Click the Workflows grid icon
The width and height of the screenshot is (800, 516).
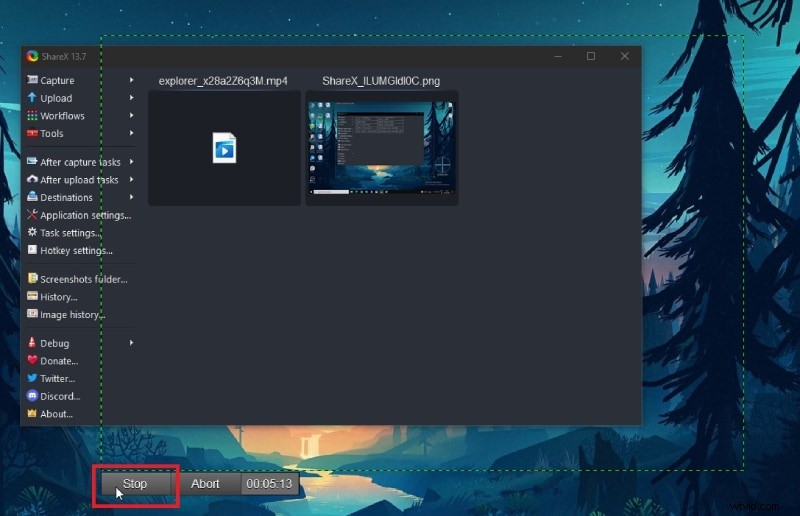pos(32,115)
